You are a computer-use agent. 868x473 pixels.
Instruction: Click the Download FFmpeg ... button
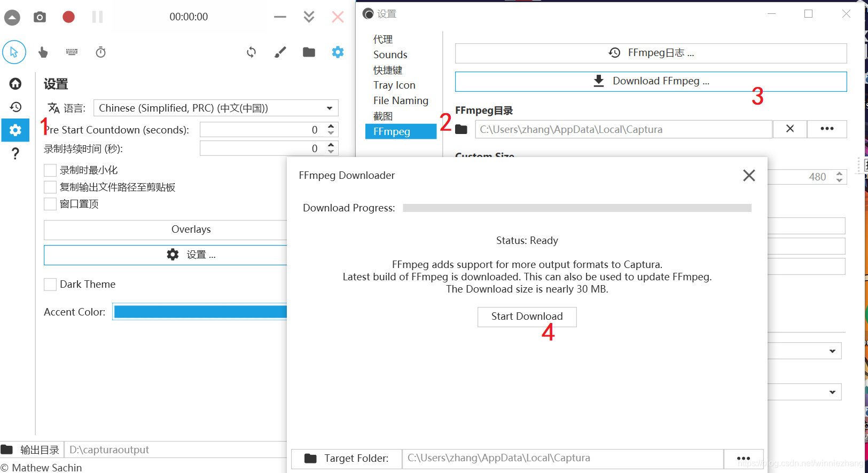coord(651,81)
